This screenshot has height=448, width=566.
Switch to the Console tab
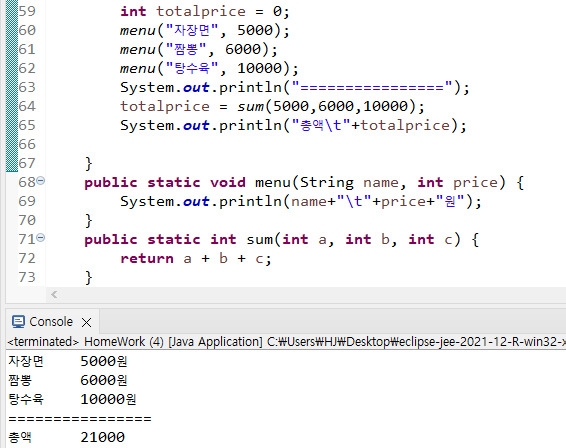[x=51, y=322]
